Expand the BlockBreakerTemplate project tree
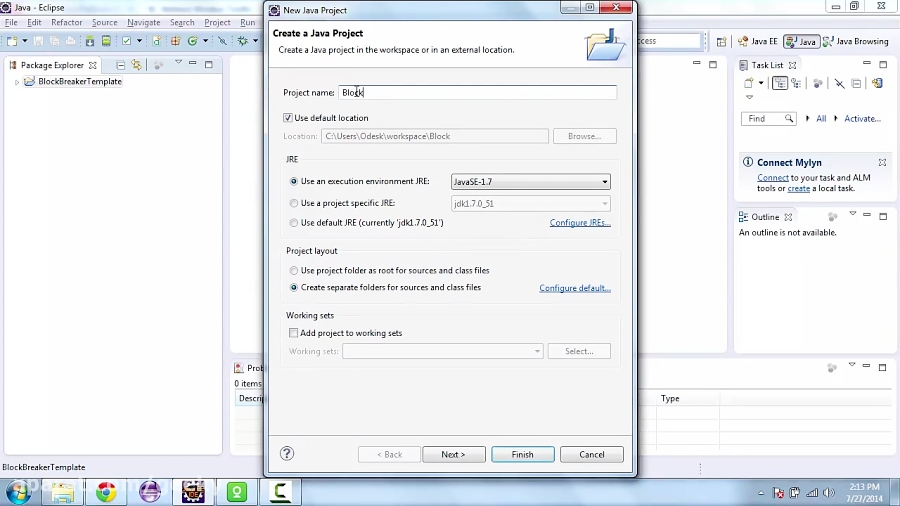Screen dimensions: 900x506 click(17, 82)
